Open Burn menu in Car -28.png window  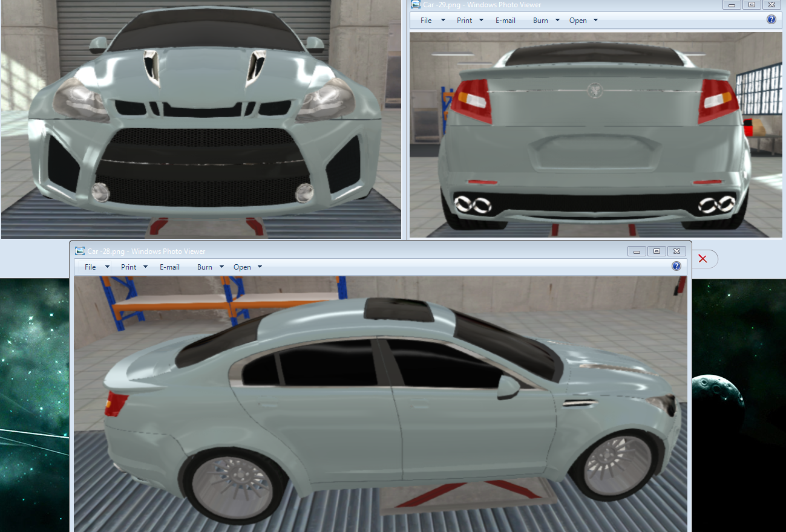point(205,267)
